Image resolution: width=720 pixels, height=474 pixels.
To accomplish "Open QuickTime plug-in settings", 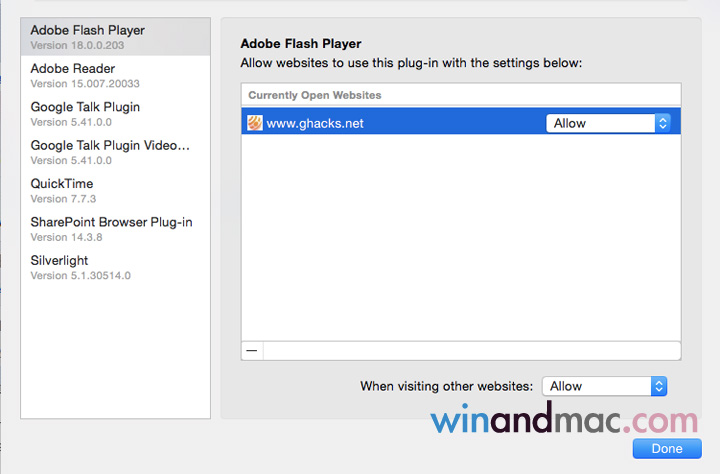I will coord(115,190).
